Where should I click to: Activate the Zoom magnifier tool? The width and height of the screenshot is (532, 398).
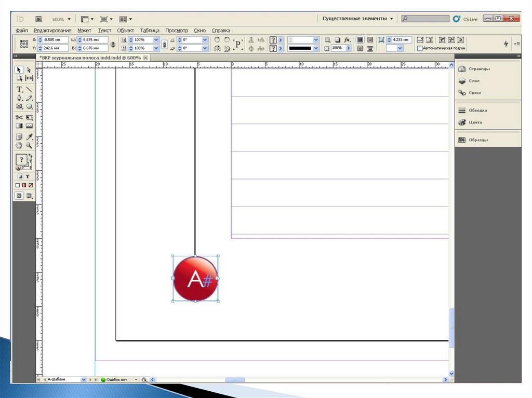(30, 146)
